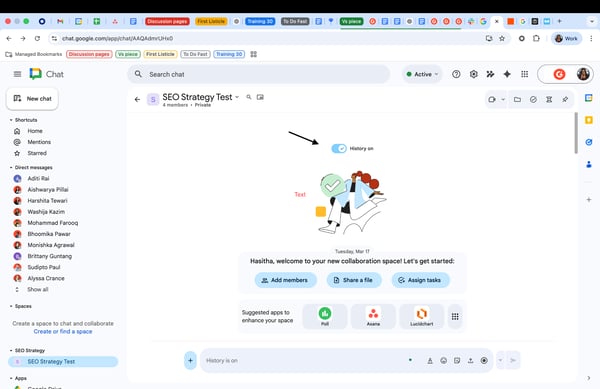The image size is (600, 389).
Task: Open the Google apps grid
Action: 525,74
